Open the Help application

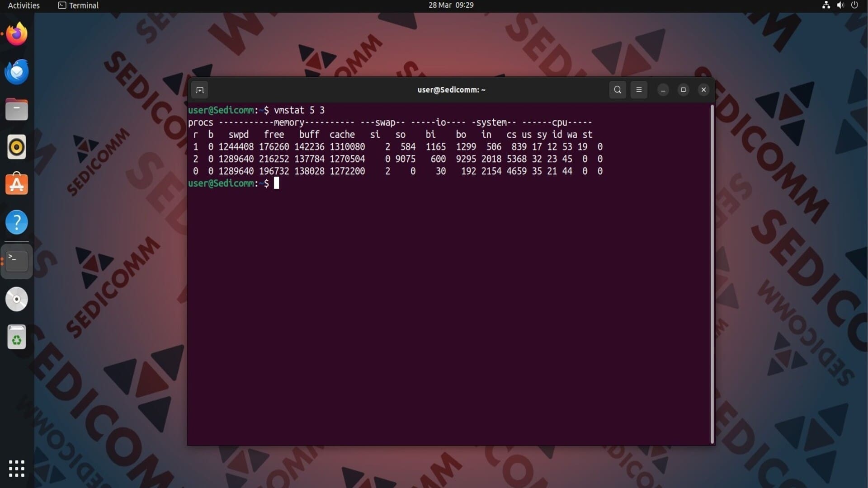point(17,222)
